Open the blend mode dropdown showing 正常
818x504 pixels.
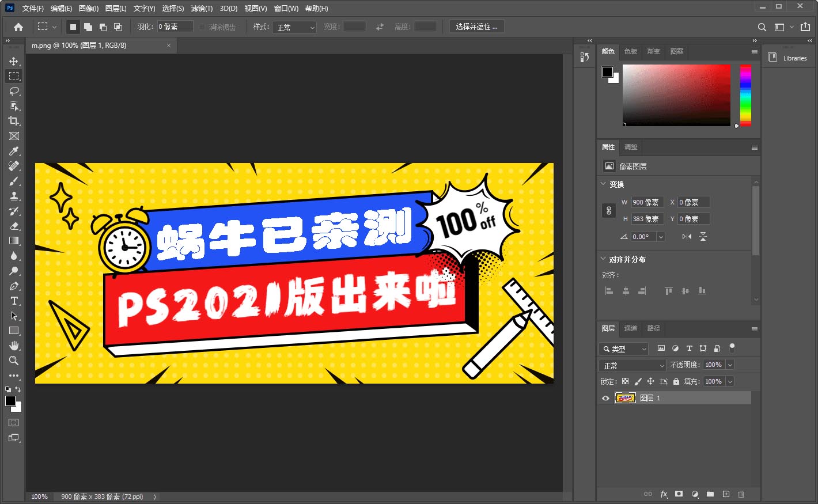[631, 365]
